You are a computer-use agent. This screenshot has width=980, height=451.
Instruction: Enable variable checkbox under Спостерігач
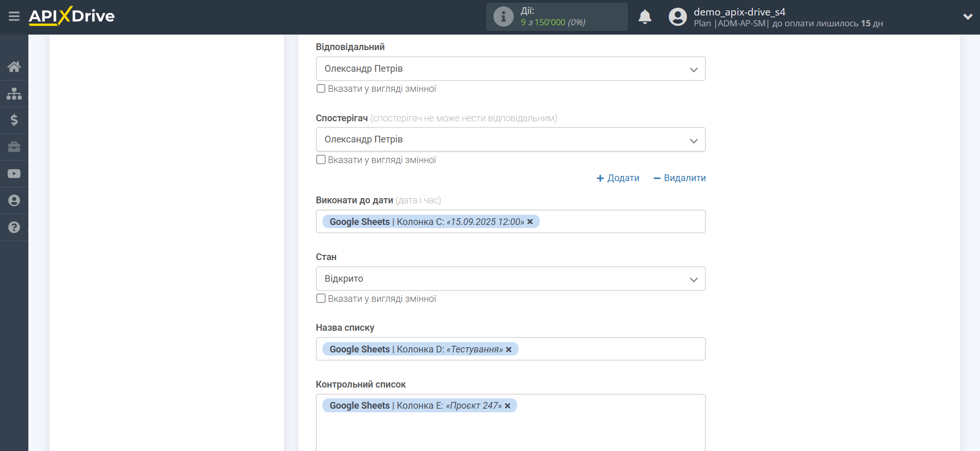[321, 160]
